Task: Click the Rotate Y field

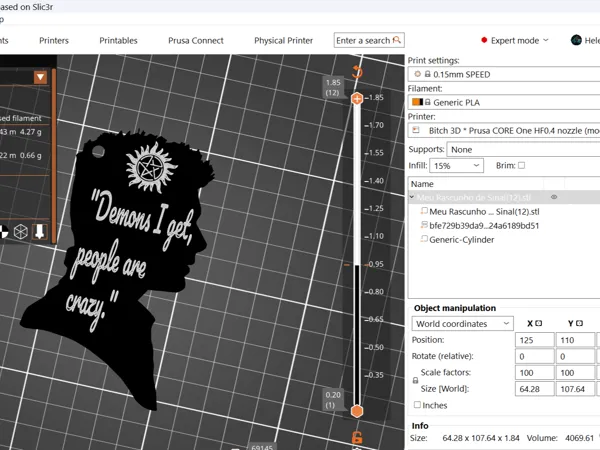Action: tap(576, 356)
